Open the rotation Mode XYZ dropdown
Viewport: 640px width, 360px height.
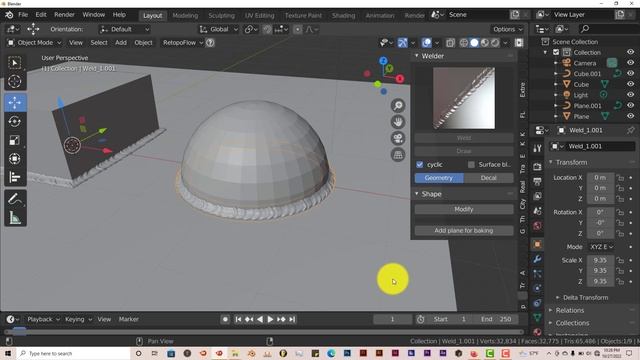(x=601, y=247)
